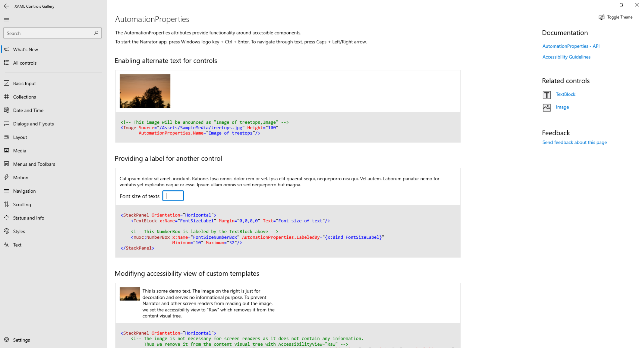The width and height of the screenshot is (644, 348).
Task: Click the back arrow icon
Action: (7, 6)
